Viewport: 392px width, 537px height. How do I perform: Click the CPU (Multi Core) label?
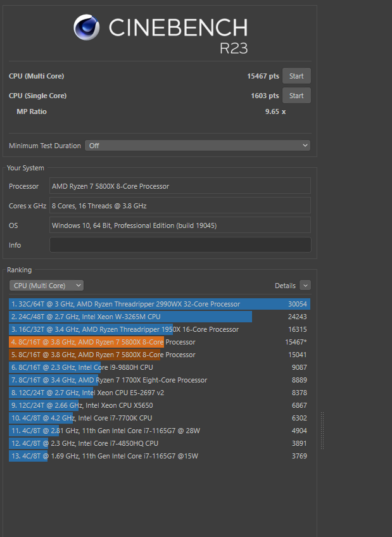pos(36,76)
